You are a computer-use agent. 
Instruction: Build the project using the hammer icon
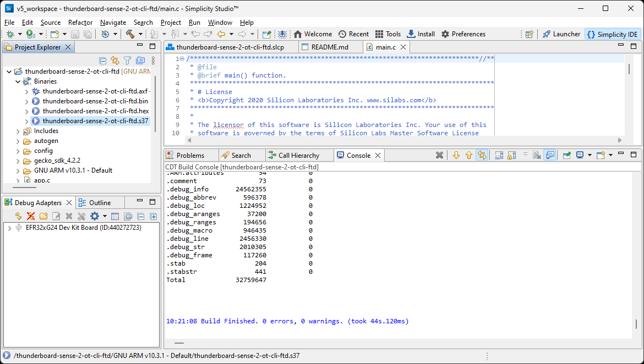pos(130,34)
